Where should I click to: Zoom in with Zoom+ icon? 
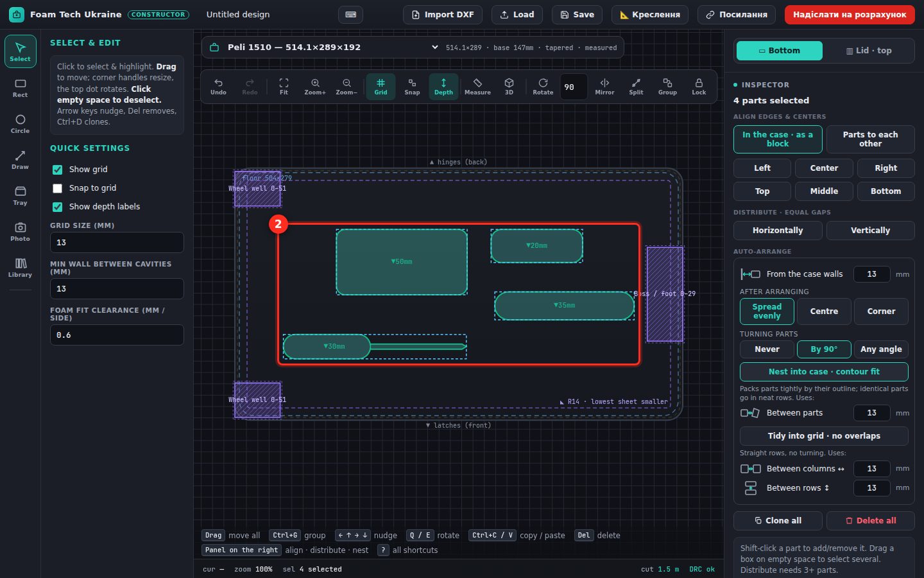click(x=315, y=87)
